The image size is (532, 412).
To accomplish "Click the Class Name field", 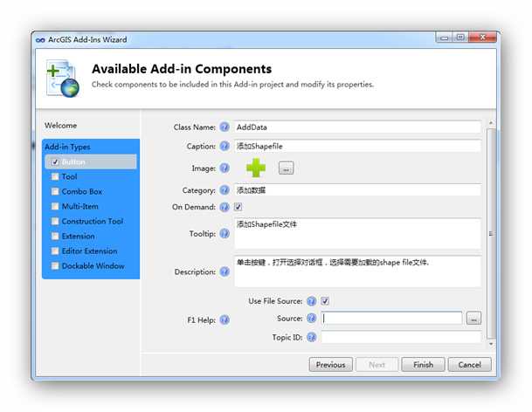I will coord(357,127).
